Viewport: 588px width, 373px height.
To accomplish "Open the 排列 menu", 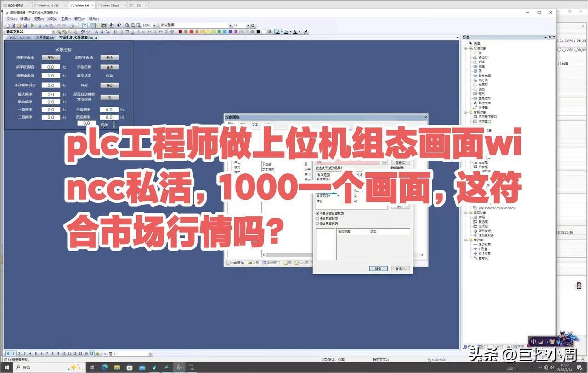I will (51, 19).
